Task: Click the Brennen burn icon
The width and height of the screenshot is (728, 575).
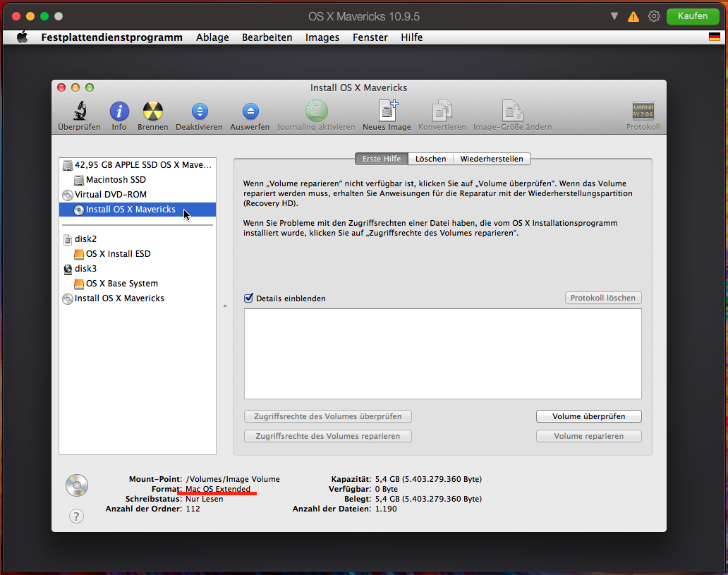Action: [153, 111]
